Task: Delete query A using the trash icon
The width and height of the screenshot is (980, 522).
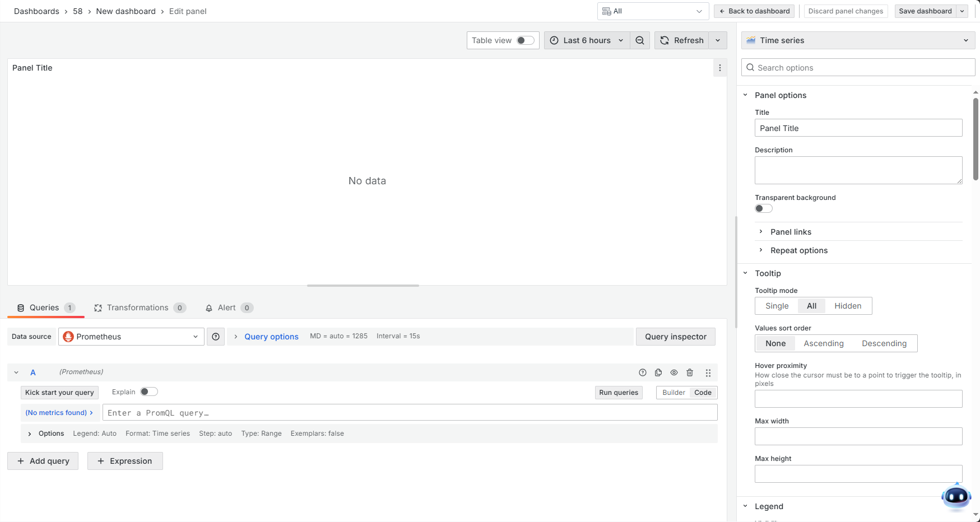Action: pyautogui.click(x=690, y=372)
